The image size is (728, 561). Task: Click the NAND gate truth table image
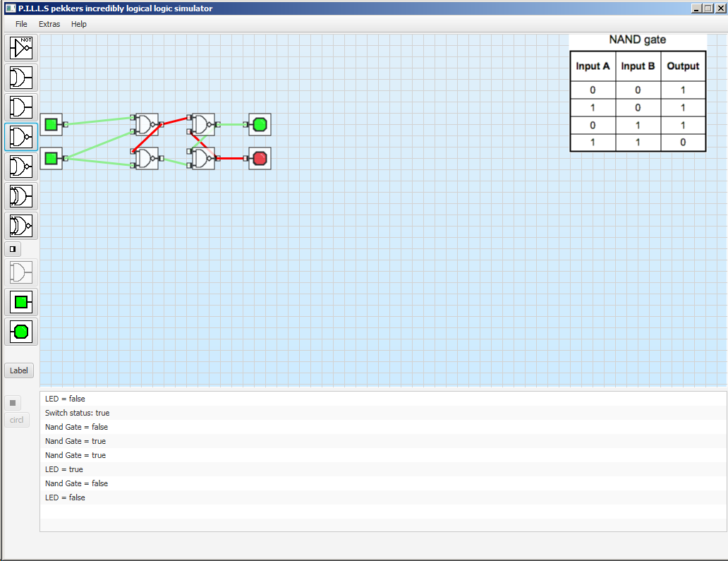point(638,93)
